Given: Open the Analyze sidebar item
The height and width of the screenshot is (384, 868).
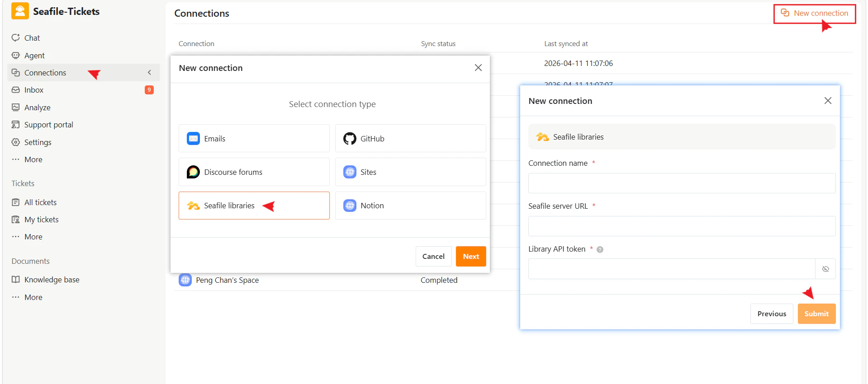Looking at the screenshot, I should click(x=38, y=108).
